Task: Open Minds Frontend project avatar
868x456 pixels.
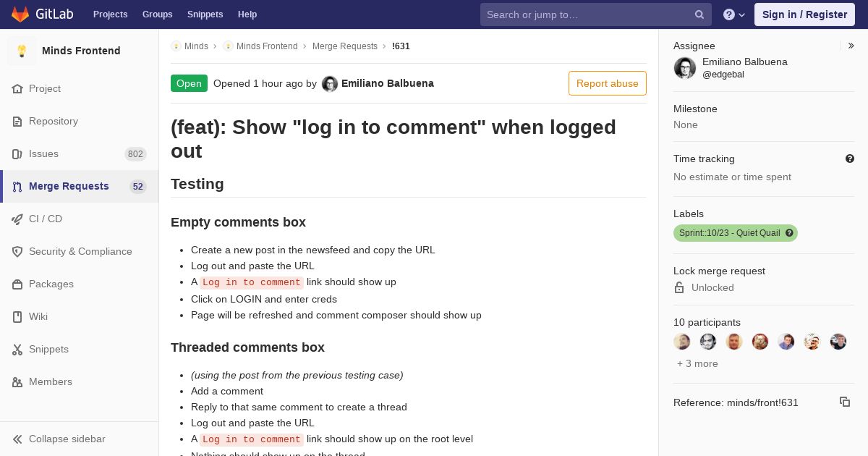Action: pos(22,51)
